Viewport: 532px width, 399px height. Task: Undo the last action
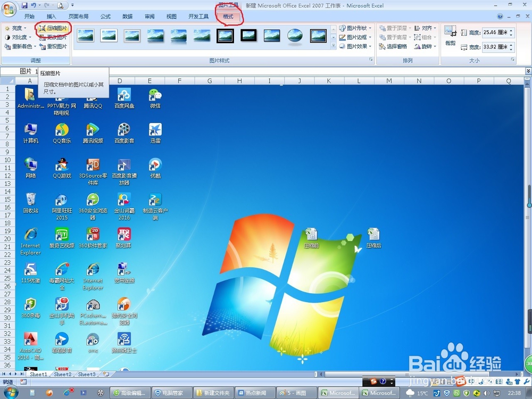click(33, 5)
